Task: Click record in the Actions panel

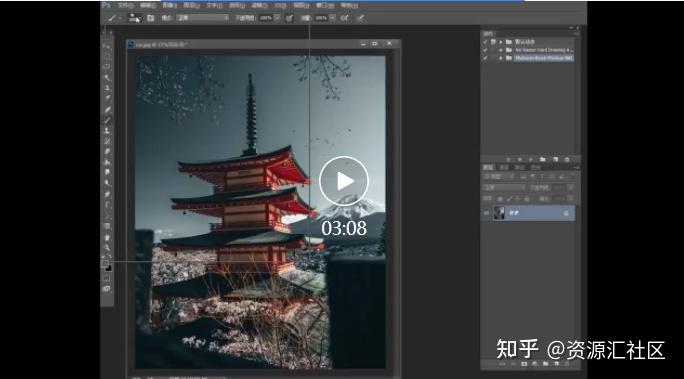Action: [x=520, y=160]
